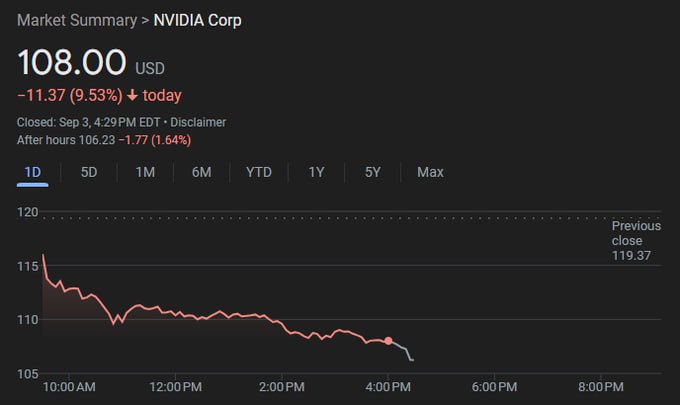Click the Previous close 119.37 label
680x405 pixels.
636,241
